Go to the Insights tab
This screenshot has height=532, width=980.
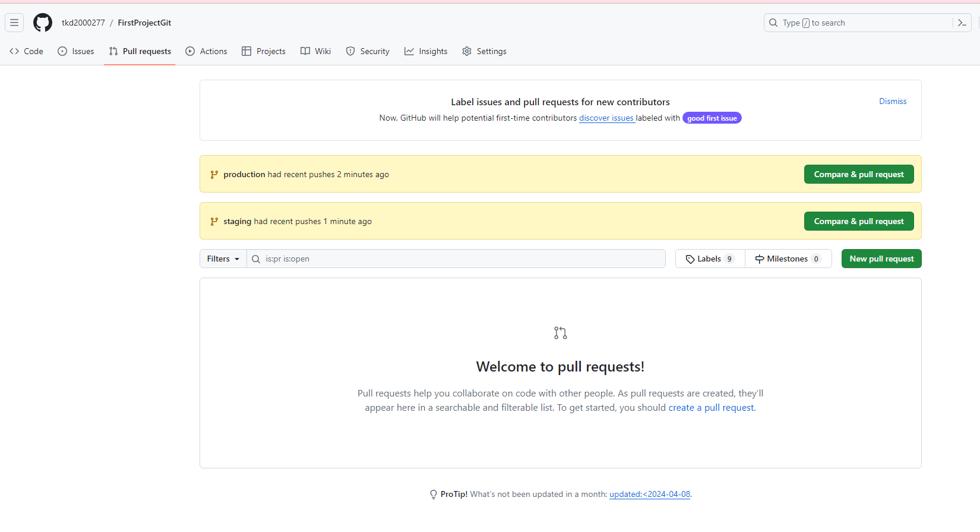426,51
